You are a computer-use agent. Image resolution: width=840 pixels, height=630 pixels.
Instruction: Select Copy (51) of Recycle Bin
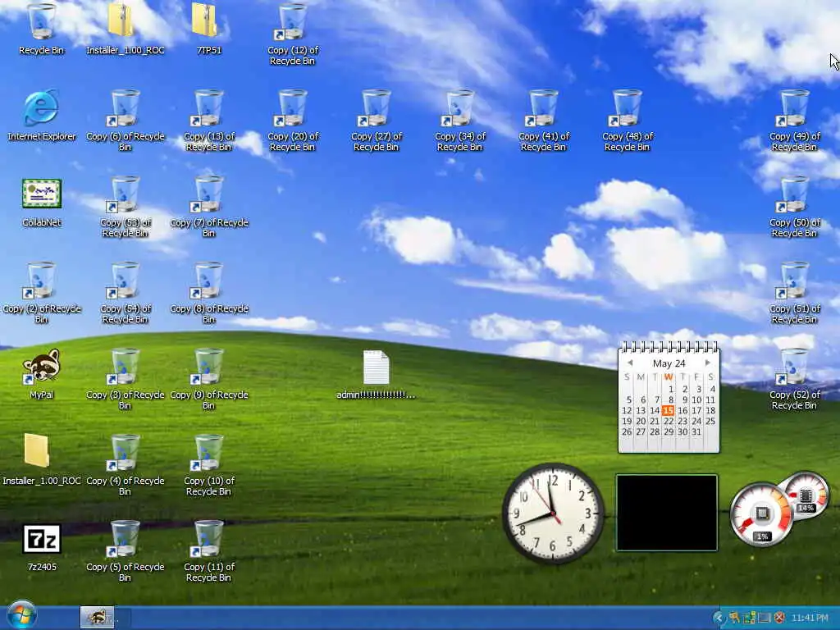coord(794,293)
